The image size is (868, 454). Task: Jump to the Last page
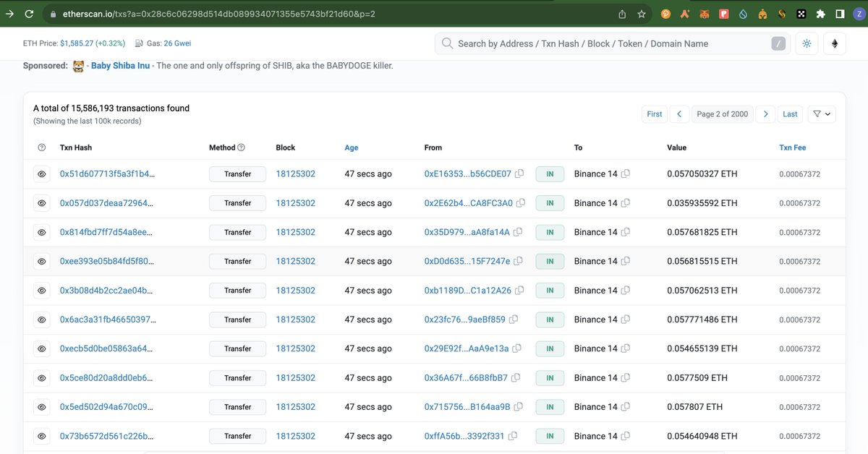coord(790,113)
